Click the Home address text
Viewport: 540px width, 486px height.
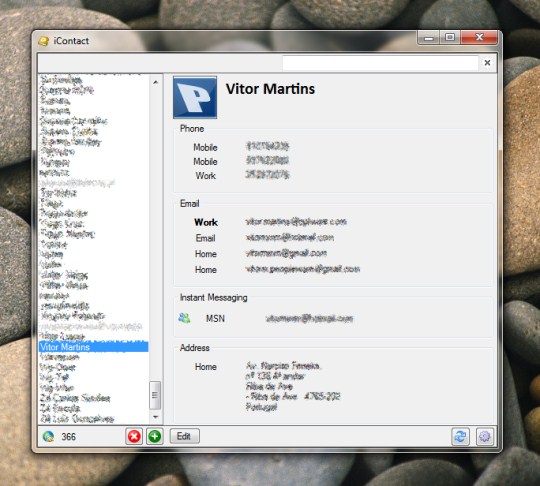[x=293, y=386]
